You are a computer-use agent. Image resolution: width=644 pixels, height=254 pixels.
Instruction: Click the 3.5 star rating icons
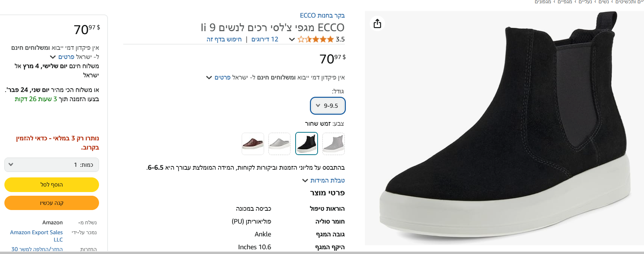(x=315, y=39)
